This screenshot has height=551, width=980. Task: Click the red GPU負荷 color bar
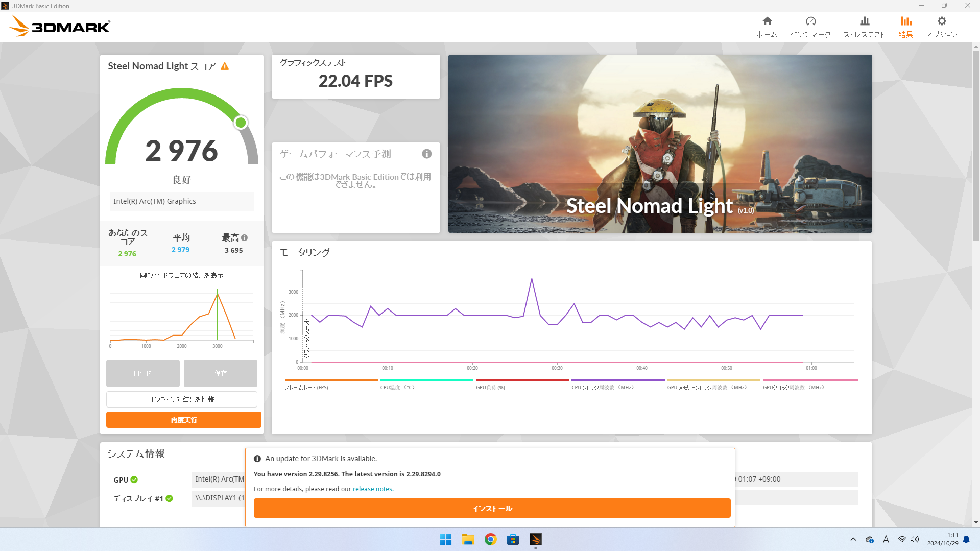tap(522, 380)
